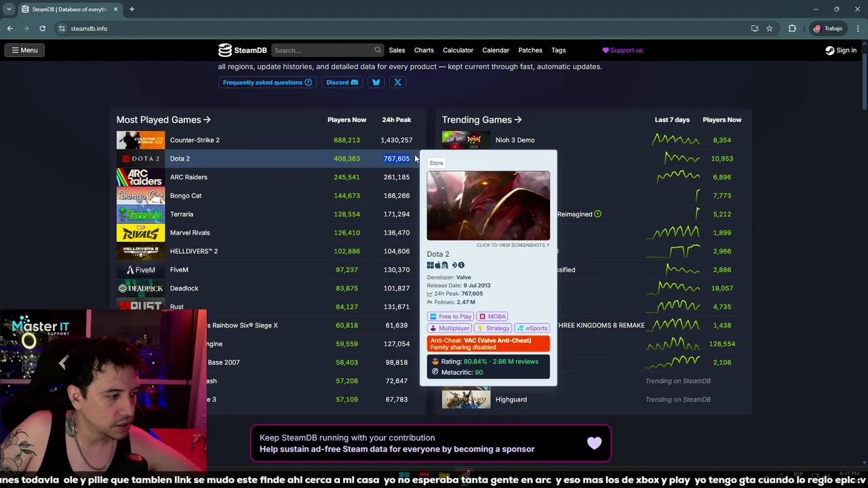Open Deadlock game entry
This screenshot has width=868, height=488.
[x=184, y=288]
